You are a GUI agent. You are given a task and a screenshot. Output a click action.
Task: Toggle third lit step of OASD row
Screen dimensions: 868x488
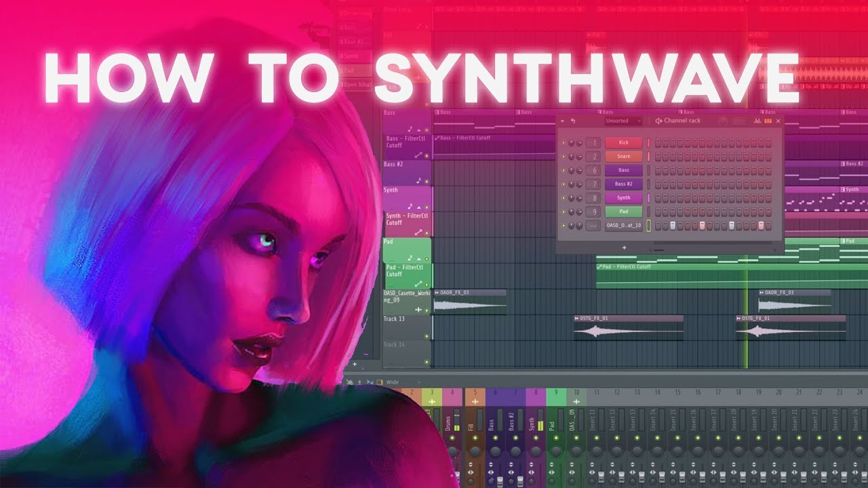(731, 226)
